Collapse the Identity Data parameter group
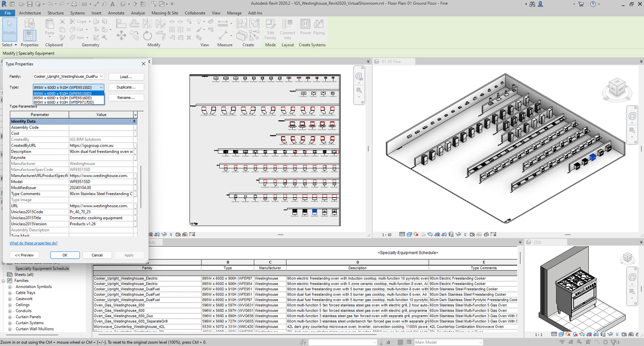Viewport: 644px width, 346px height. point(134,122)
